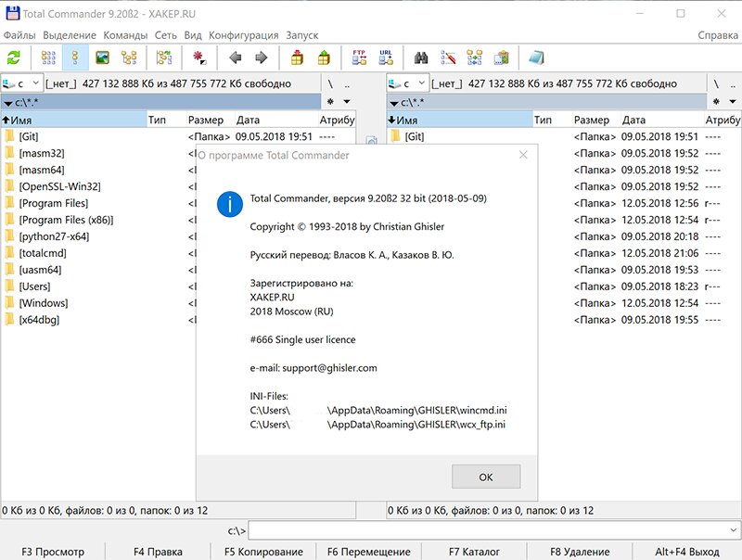Screen dimensions: 742x560
Task: Click the F4 Правка button
Action: [158, 552]
